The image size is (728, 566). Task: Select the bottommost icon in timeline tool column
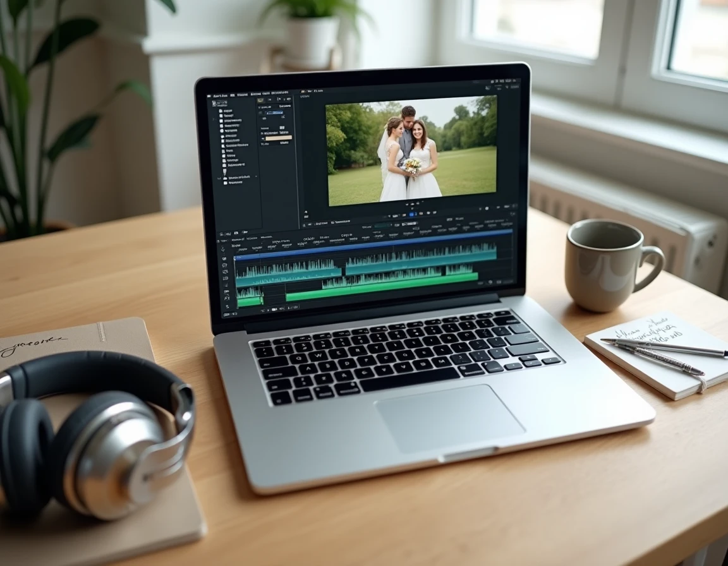point(227,306)
